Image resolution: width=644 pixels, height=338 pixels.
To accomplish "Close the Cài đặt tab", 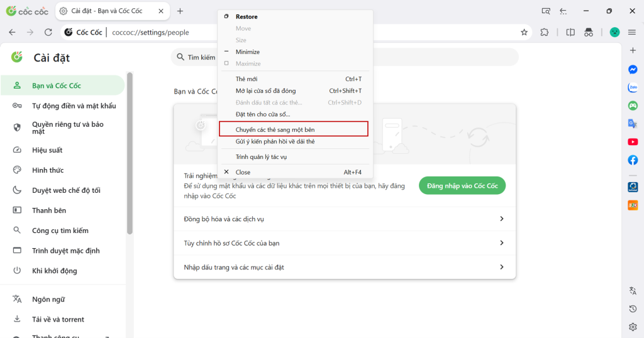I will tap(161, 11).
